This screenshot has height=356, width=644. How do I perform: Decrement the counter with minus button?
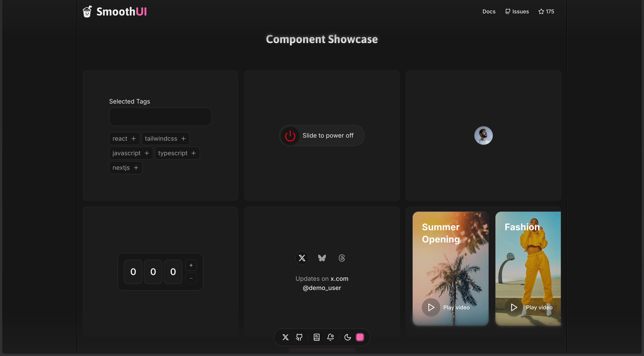click(191, 278)
